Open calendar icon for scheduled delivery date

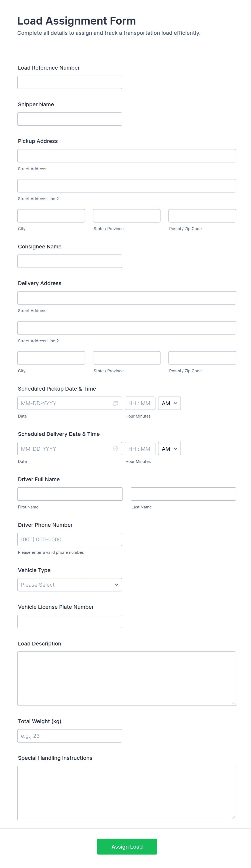click(116, 449)
